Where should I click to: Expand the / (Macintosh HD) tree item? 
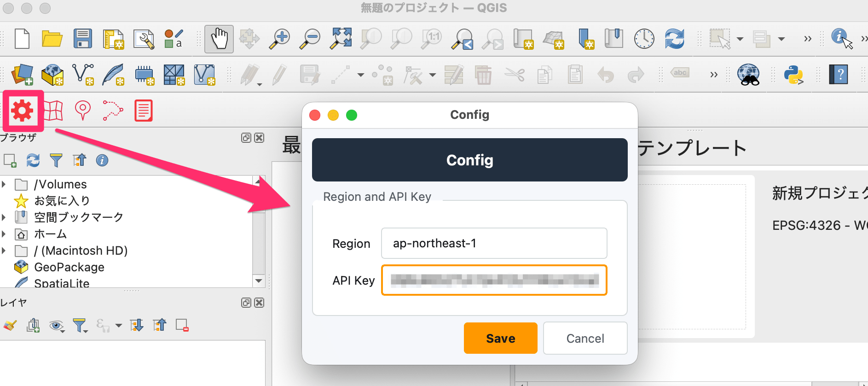point(4,251)
